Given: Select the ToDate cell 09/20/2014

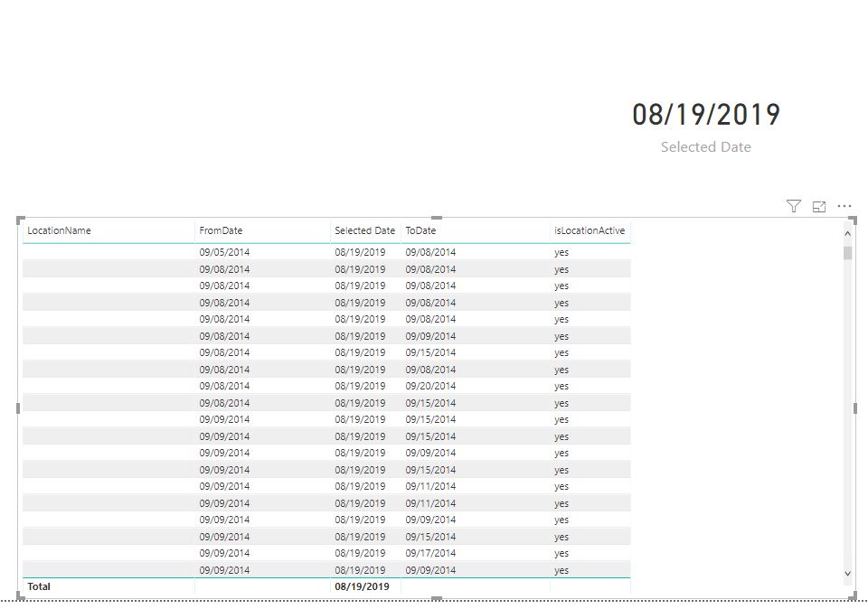Looking at the screenshot, I should pos(430,386).
